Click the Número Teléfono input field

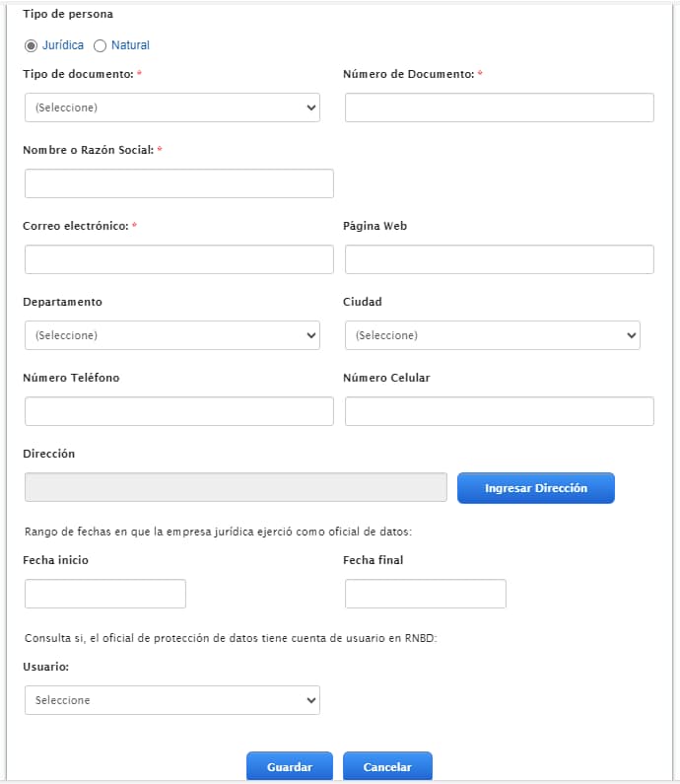click(x=178, y=411)
